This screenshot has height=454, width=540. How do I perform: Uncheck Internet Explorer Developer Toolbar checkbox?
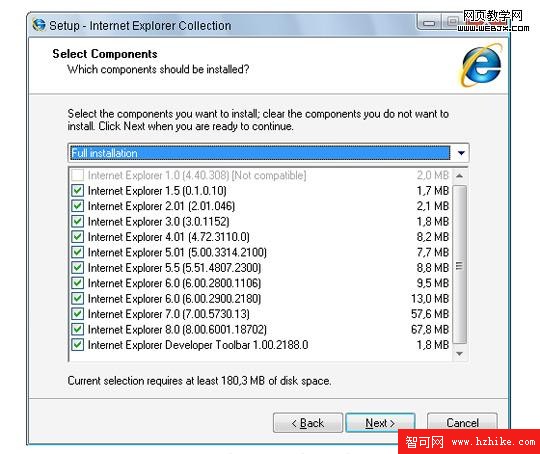[x=77, y=345]
